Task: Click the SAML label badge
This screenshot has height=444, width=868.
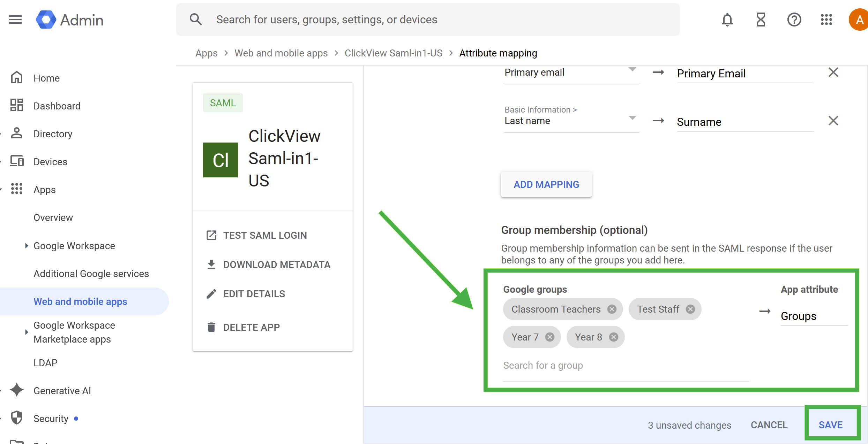Action: coord(223,103)
